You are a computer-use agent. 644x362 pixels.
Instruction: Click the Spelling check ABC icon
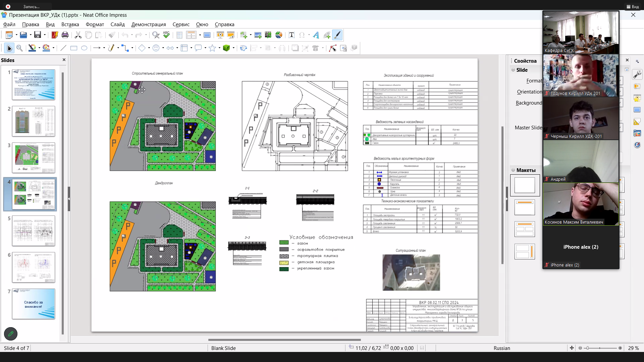coord(166,35)
